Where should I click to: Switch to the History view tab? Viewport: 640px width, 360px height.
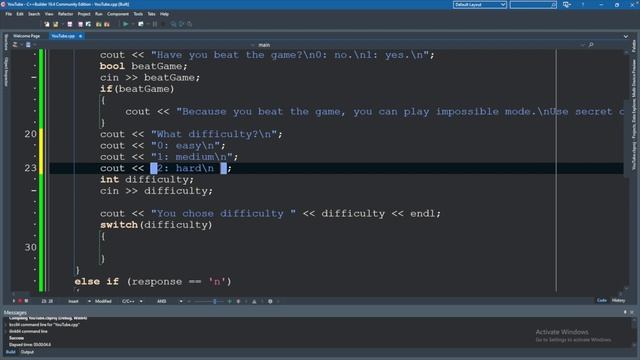pos(618,300)
